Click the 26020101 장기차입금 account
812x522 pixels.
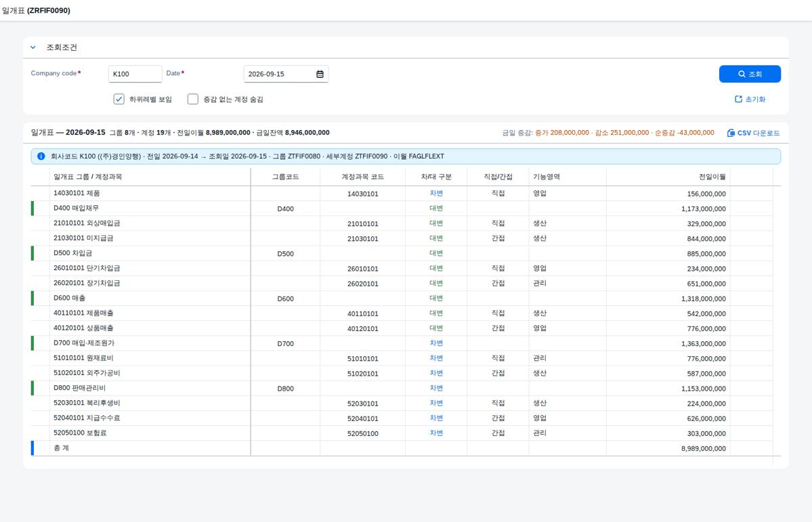pyautogui.click(x=87, y=283)
